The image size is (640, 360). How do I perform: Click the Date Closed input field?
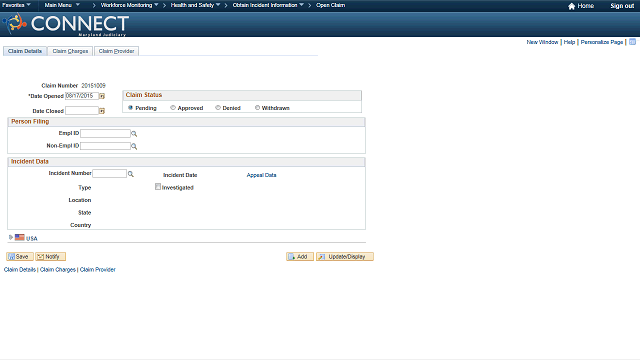pyautogui.click(x=82, y=111)
